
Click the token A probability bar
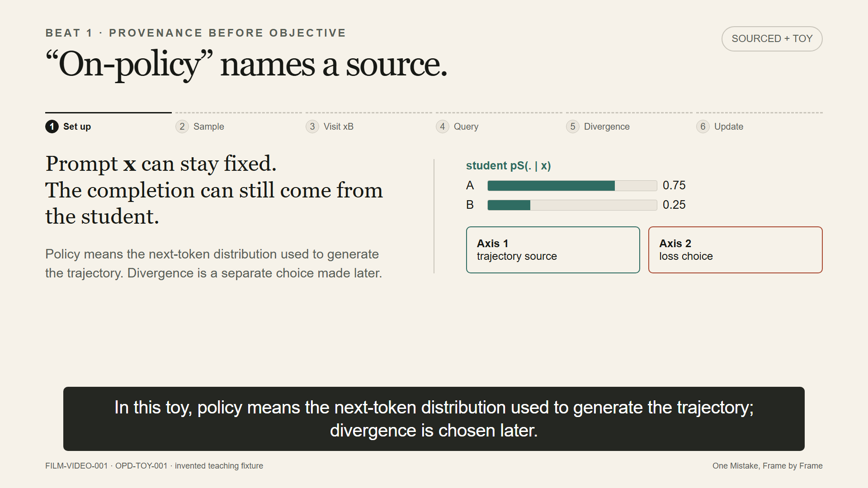572,186
